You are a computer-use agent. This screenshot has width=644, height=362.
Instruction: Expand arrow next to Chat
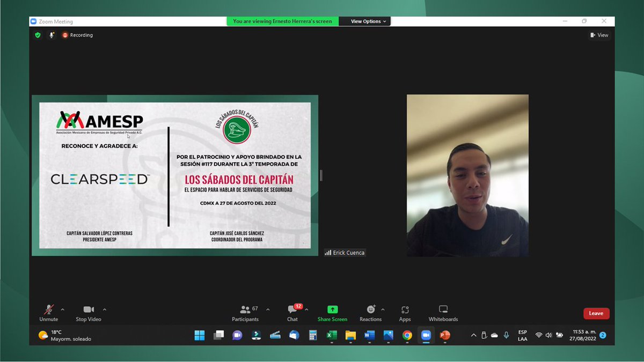click(306, 309)
